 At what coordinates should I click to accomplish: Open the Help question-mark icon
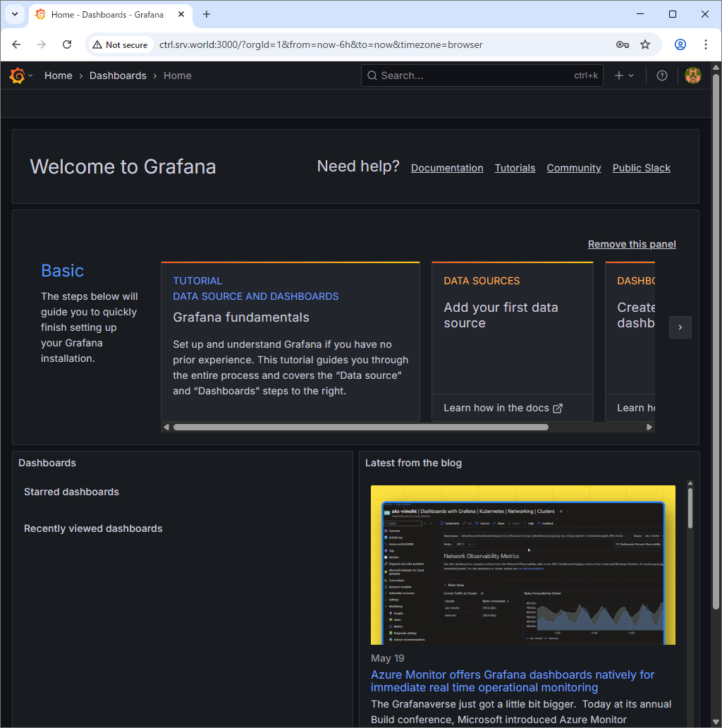point(662,75)
